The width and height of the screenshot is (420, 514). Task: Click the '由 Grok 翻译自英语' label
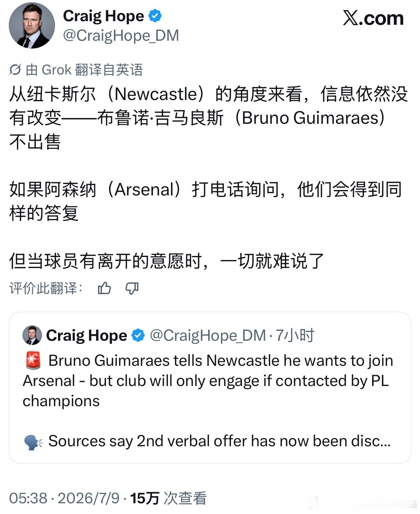84,70
